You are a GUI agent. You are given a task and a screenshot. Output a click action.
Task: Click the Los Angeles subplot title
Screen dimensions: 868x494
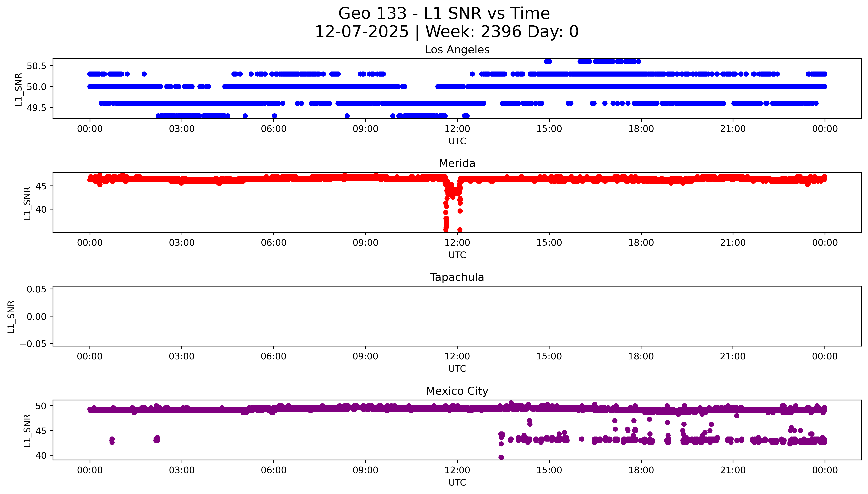point(457,50)
